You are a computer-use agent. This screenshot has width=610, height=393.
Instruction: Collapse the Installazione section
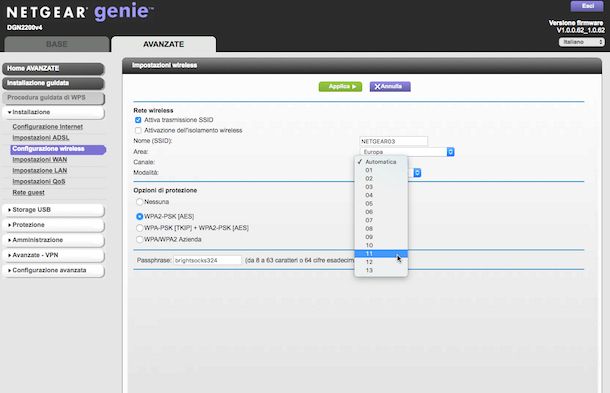tap(53, 112)
